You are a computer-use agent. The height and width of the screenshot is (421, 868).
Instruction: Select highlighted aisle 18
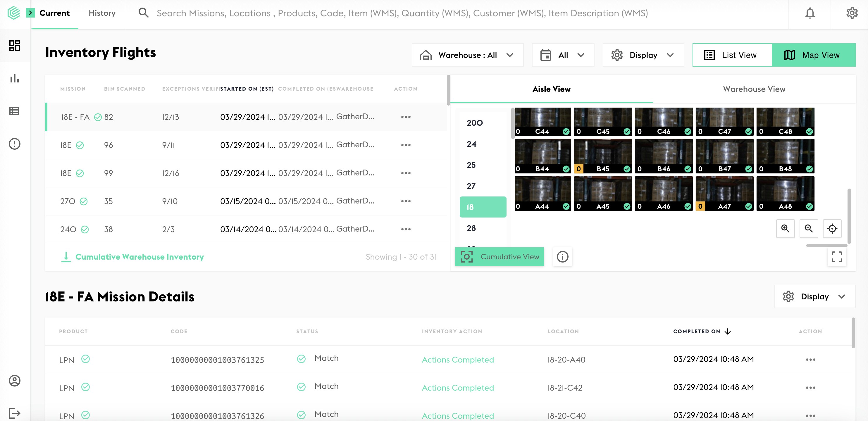[x=483, y=207]
